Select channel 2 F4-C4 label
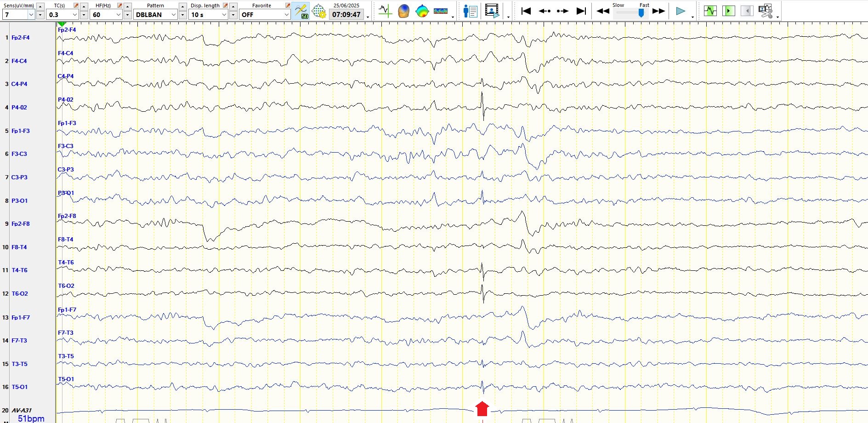The image size is (868, 423). [19, 61]
